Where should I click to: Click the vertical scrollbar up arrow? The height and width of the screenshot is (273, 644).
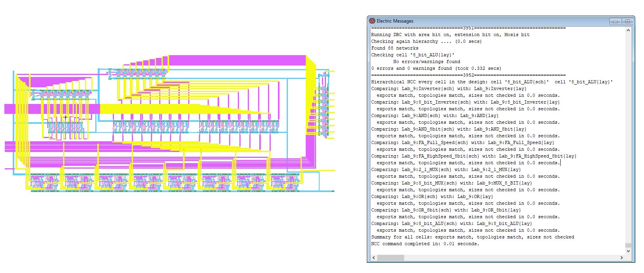pos(628,31)
